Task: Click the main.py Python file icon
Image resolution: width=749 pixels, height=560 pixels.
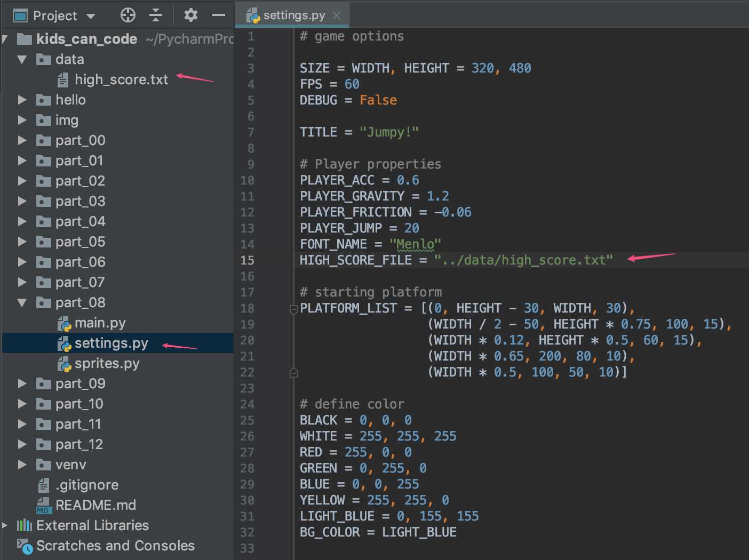Action: pos(64,323)
